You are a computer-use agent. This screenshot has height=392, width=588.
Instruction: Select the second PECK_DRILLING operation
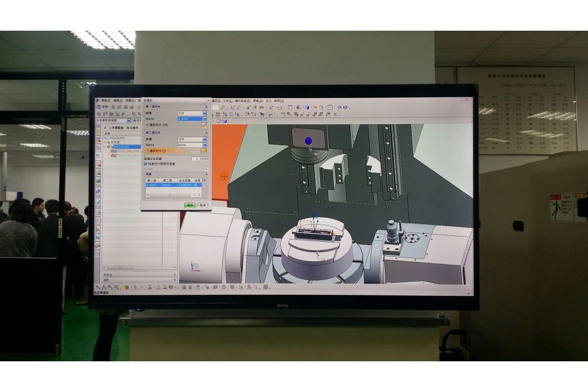[x=128, y=155]
